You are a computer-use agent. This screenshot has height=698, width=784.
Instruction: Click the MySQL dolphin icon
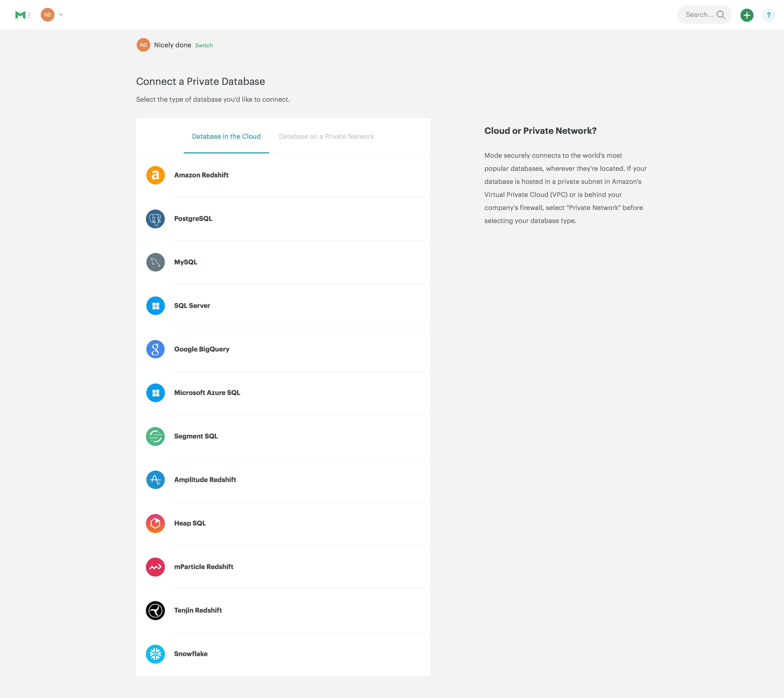[155, 262]
